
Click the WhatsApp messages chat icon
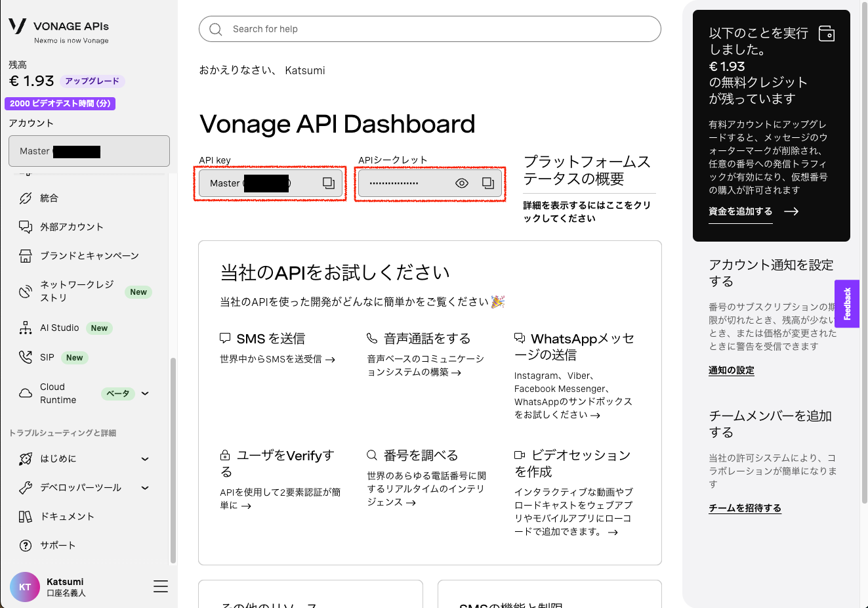click(x=520, y=338)
